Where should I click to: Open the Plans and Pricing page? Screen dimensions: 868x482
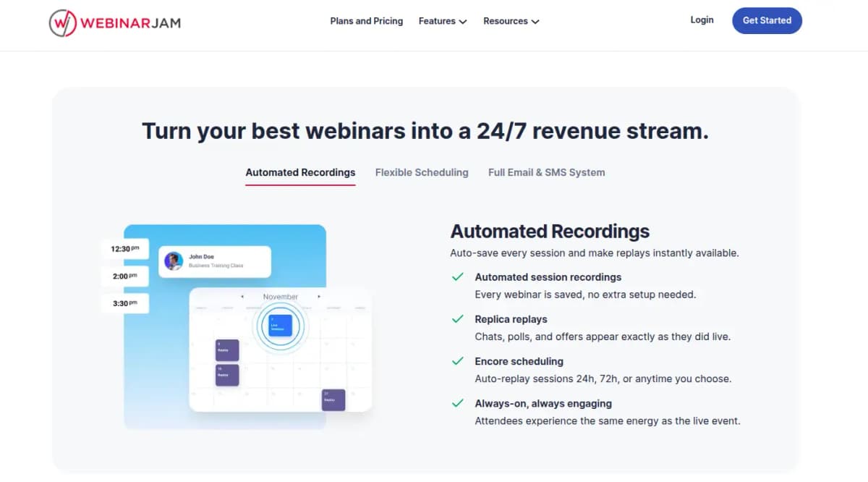pyautogui.click(x=367, y=21)
